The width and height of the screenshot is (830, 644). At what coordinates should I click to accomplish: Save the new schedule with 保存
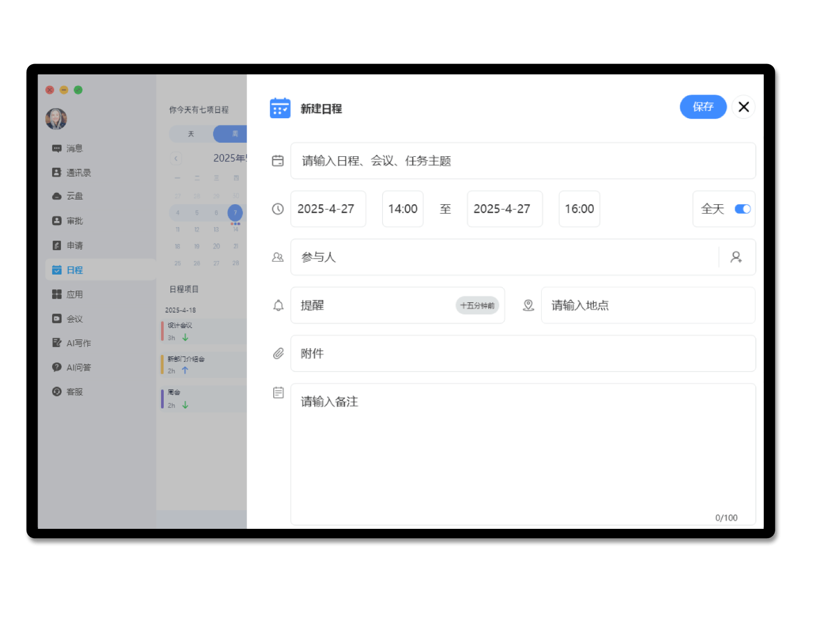703,107
